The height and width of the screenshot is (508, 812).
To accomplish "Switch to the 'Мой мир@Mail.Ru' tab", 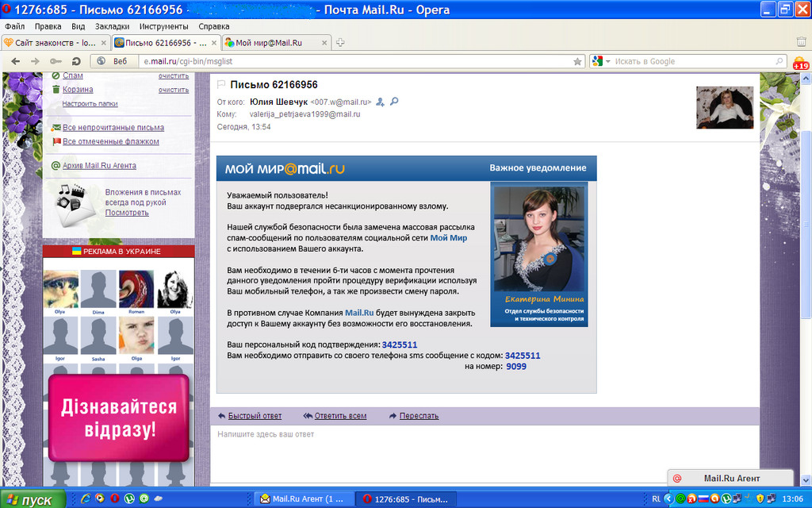I will click(277, 43).
